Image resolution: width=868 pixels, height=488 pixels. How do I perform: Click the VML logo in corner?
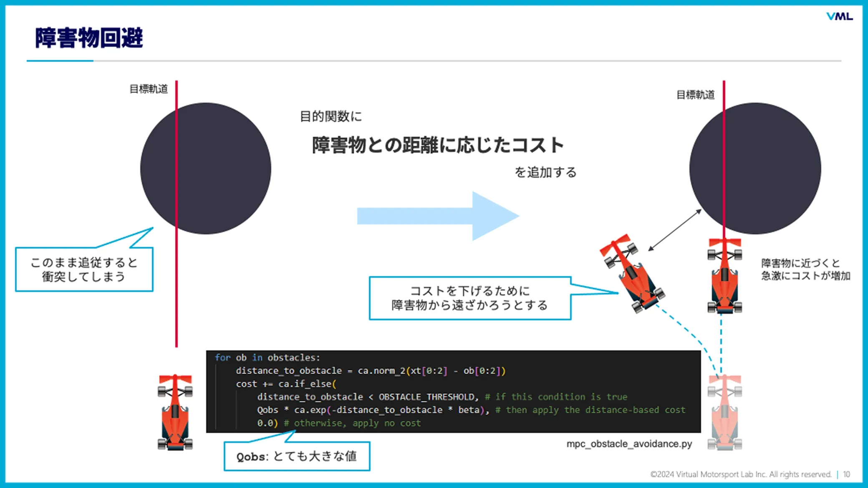[x=839, y=16]
